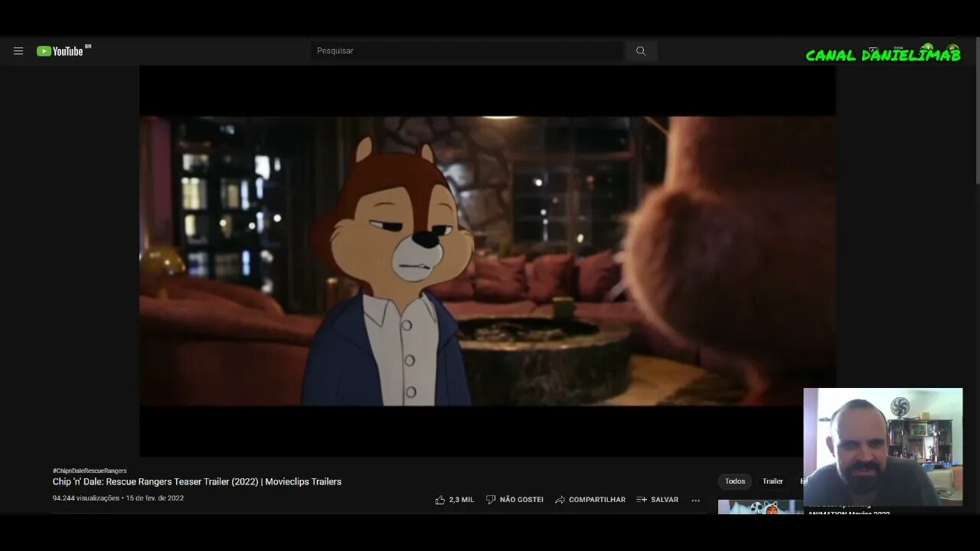The height and width of the screenshot is (551, 980).
Task: Save video using SALVAR button
Action: click(x=658, y=500)
